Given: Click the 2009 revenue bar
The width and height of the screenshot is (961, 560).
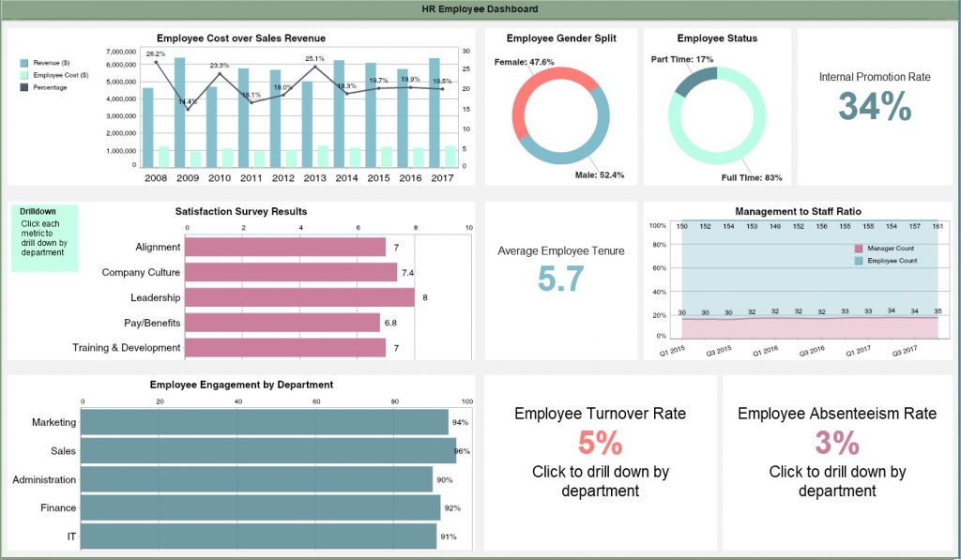Looking at the screenshot, I should (179, 113).
